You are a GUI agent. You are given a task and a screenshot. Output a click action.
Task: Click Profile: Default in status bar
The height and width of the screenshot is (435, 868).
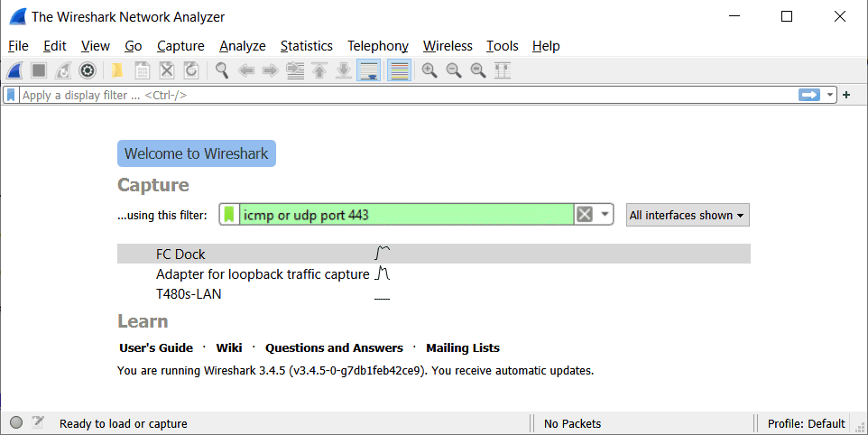806,424
